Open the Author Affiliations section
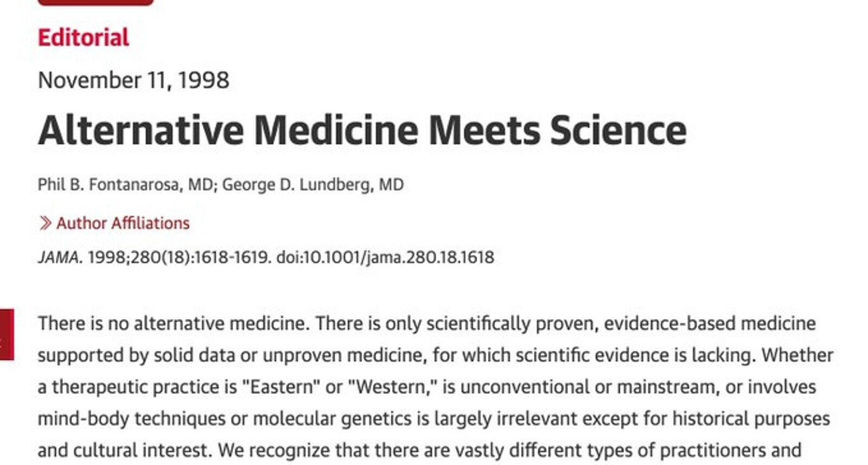 (x=123, y=223)
